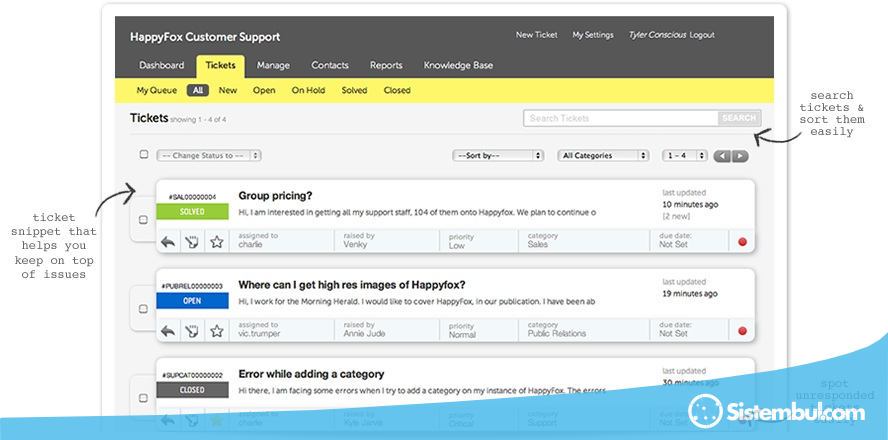Screen dimensions: 888x440
Task: Go to next page with right arrow
Action: click(740, 156)
